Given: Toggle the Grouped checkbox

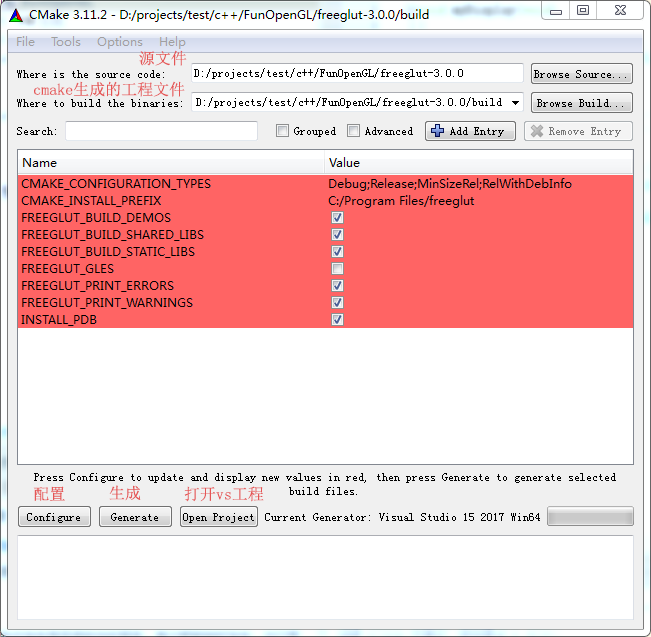Looking at the screenshot, I should pyautogui.click(x=282, y=131).
